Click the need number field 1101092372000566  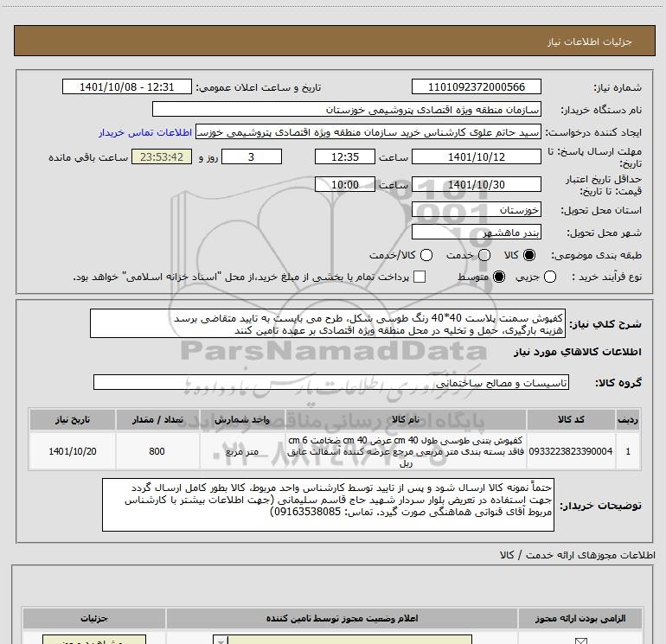point(476,87)
